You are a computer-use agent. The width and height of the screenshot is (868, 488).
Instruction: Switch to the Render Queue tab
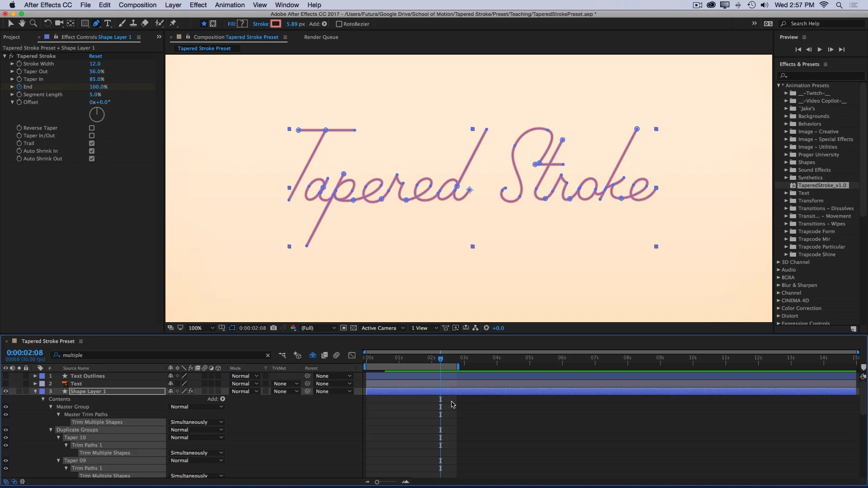[321, 37]
